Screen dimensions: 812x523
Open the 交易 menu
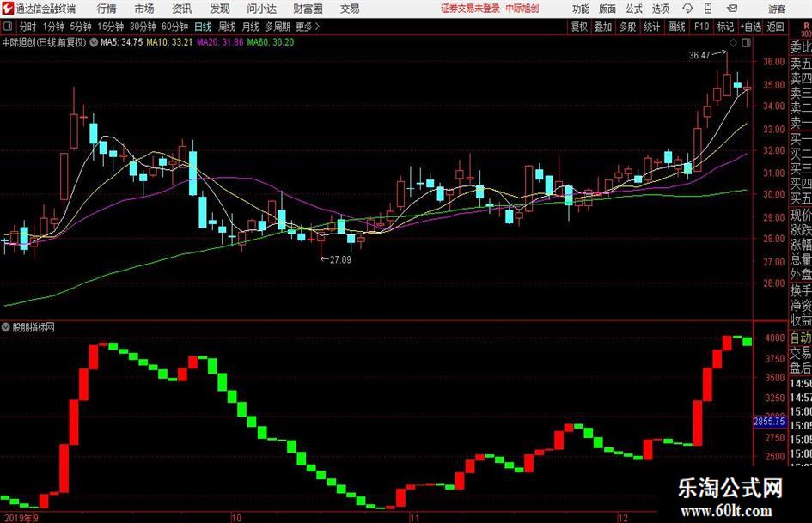pos(350,9)
